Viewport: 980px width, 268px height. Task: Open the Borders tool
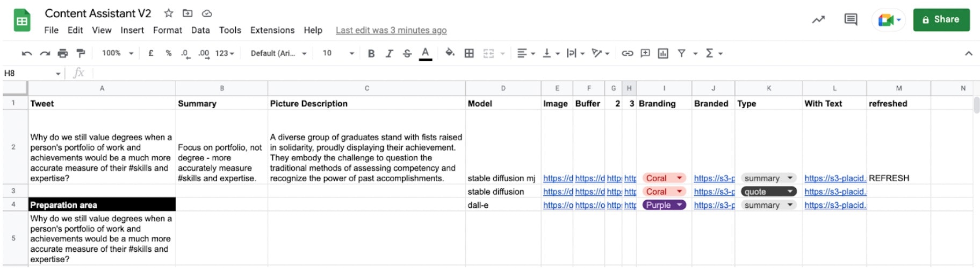469,53
